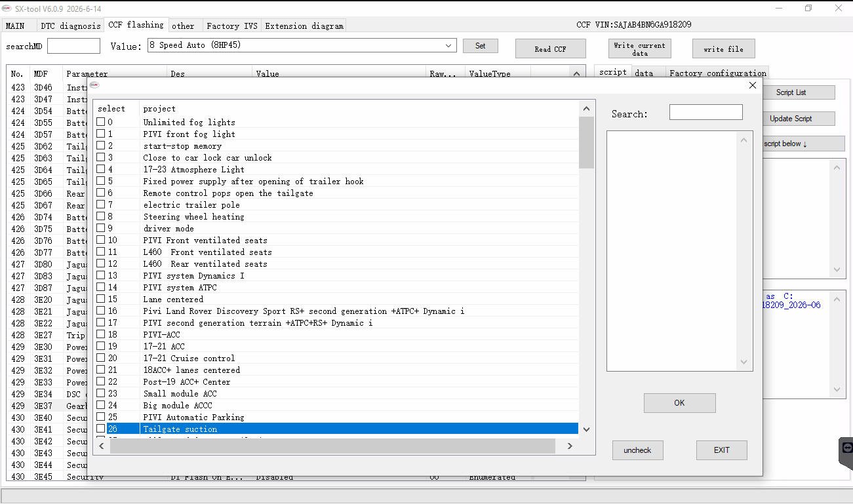Click the project list right scroll arrow
Screen dimensions: 853x504
tap(570, 446)
